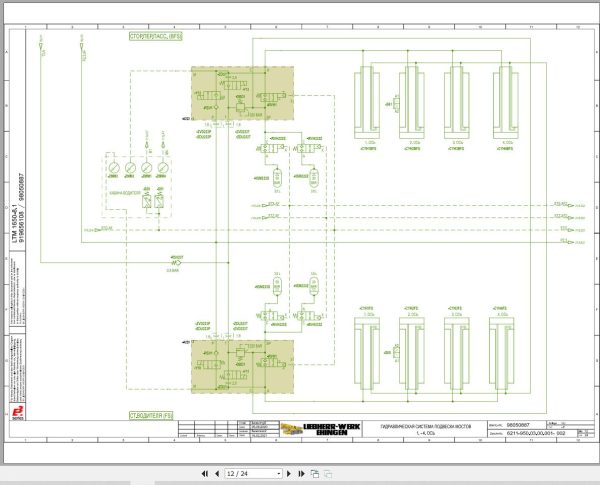Jump to the last page
Image resolution: width=600 pixels, height=485 pixels.
pyautogui.click(x=302, y=474)
